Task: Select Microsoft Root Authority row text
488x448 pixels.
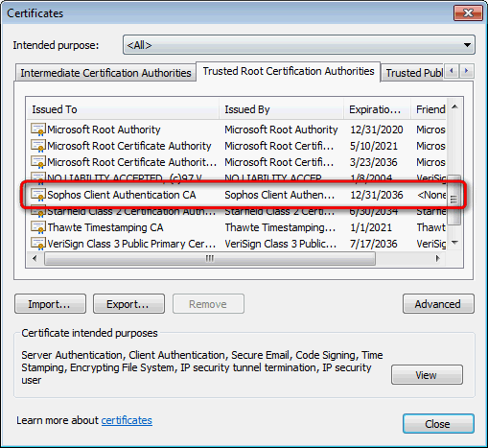Action: [104, 130]
